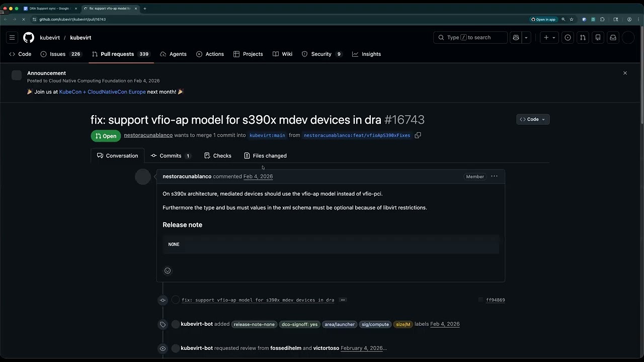Click the size/M label

point(403,324)
